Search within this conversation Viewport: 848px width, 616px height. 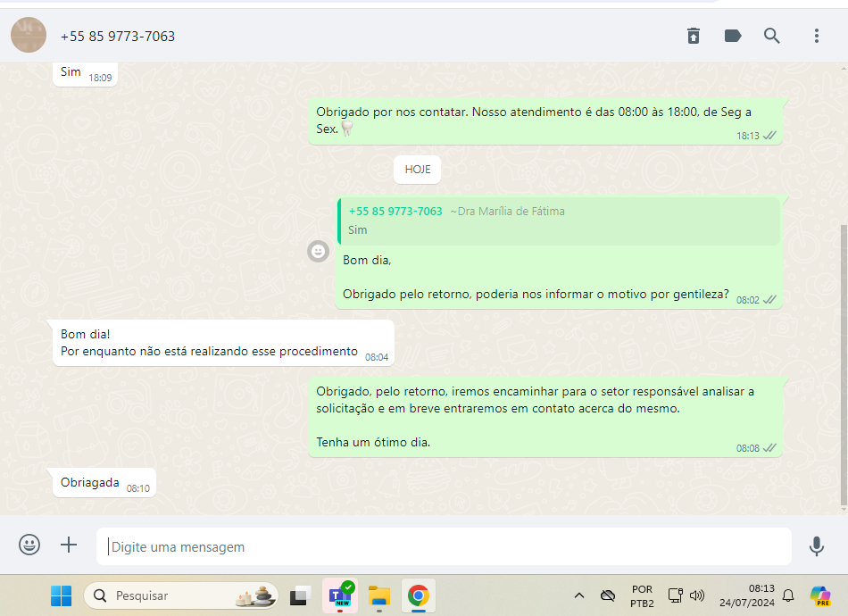click(772, 36)
